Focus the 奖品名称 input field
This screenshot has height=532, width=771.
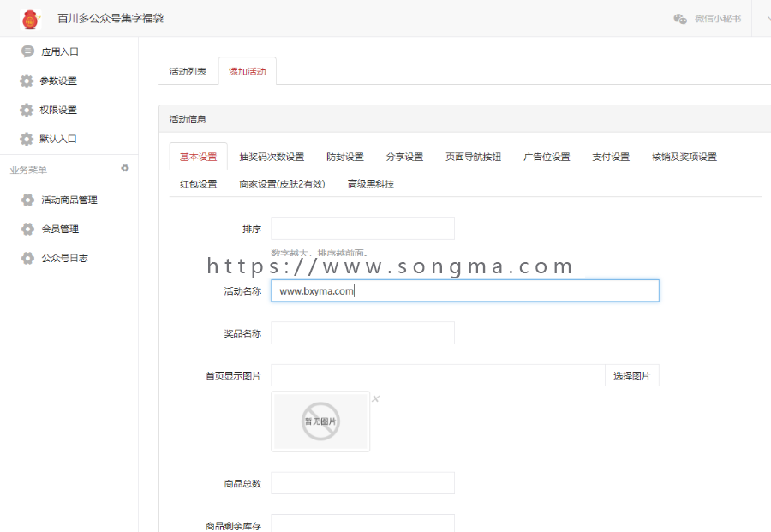point(363,333)
